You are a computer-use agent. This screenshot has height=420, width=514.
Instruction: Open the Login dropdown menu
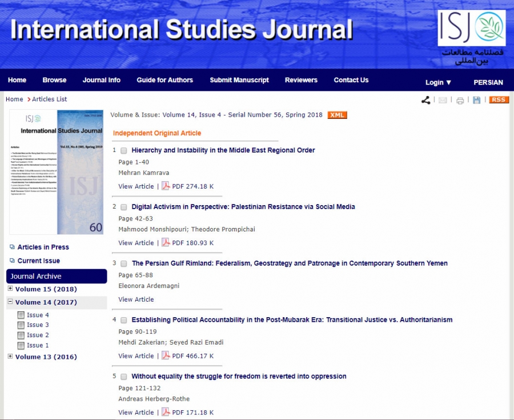[x=438, y=82]
